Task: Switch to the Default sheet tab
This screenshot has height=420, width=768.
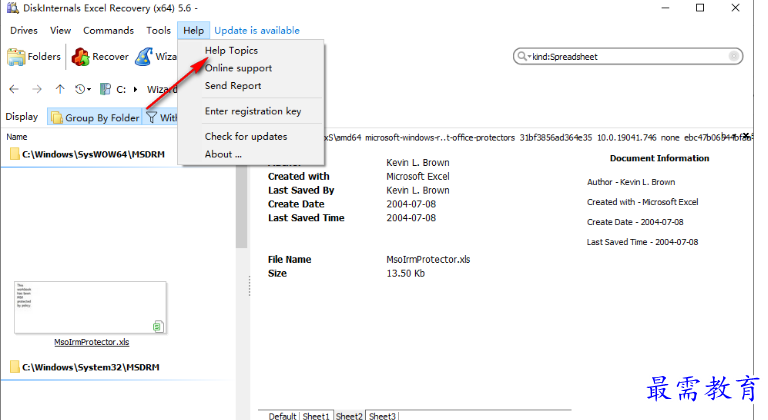Action: click(x=282, y=416)
